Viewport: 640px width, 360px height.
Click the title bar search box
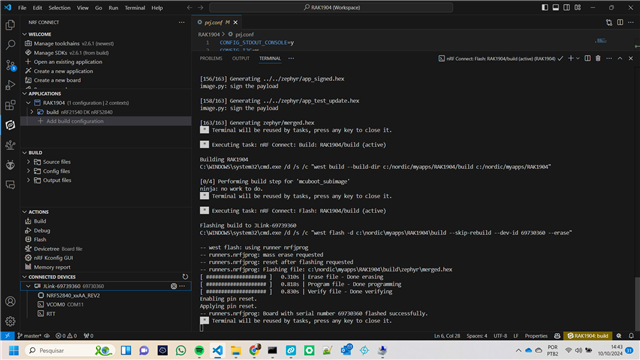coord(331,7)
